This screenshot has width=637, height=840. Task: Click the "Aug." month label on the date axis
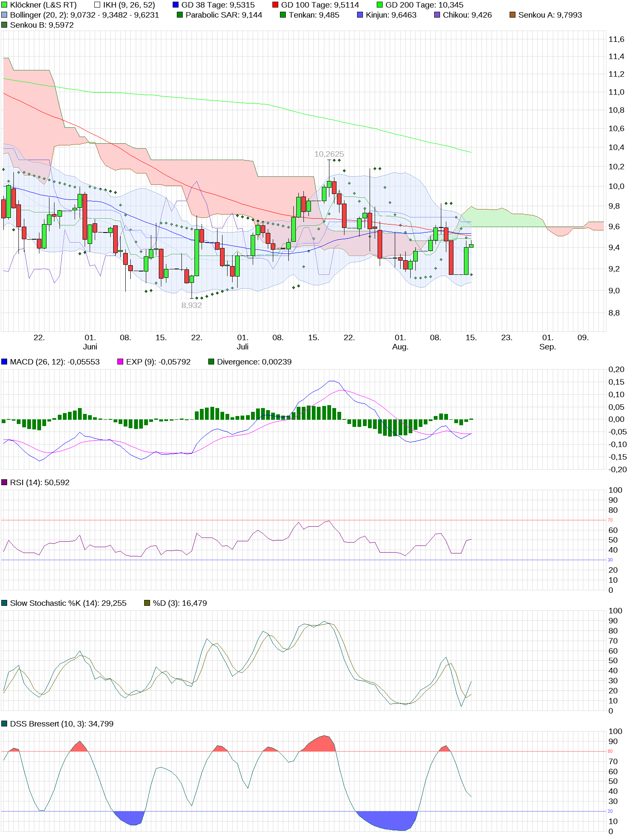(400, 347)
